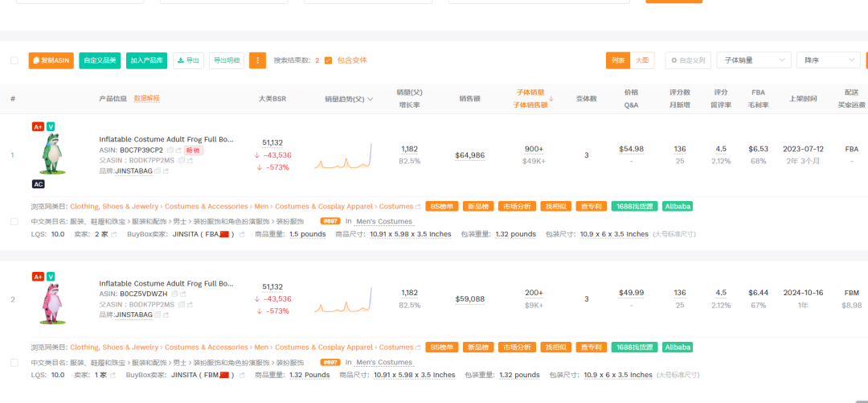Image resolution: width=868 pixels, height=403 pixels.
Task: Click the sales trend sparkline of the first product
Action: (343, 157)
